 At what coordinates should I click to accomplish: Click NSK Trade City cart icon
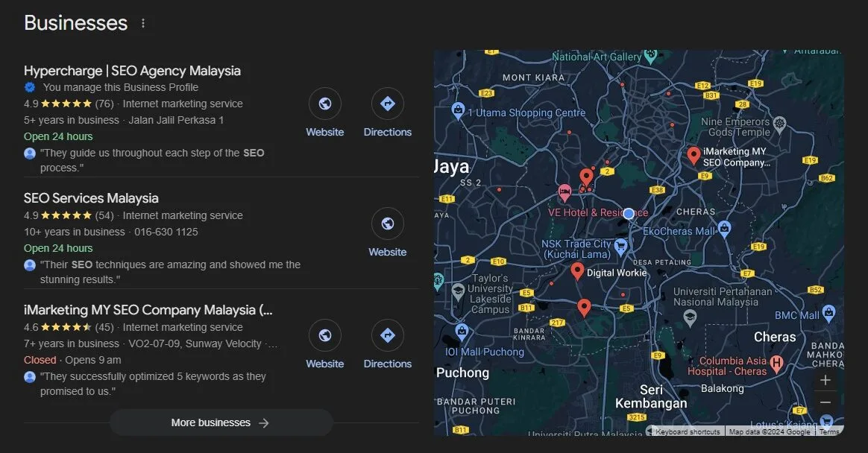621,247
